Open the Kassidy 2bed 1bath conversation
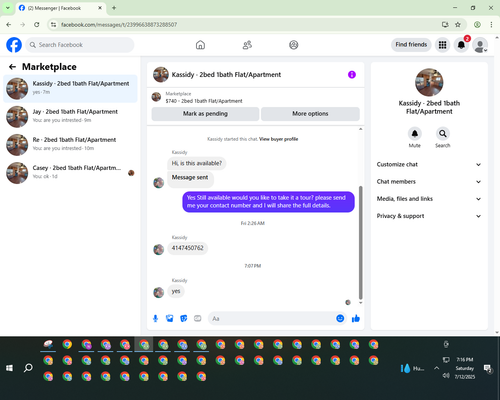 [70, 89]
